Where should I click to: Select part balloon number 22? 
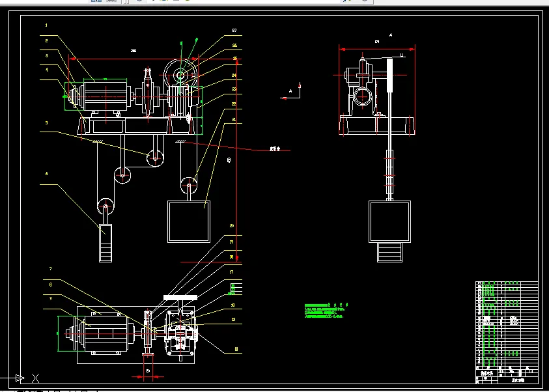pos(234,104)
